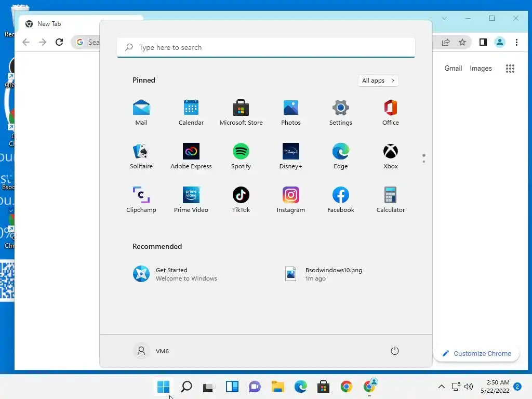Show All apps list
Image resolution: width=532 pixels, height=399 pixels.
(x=378, y=81)
